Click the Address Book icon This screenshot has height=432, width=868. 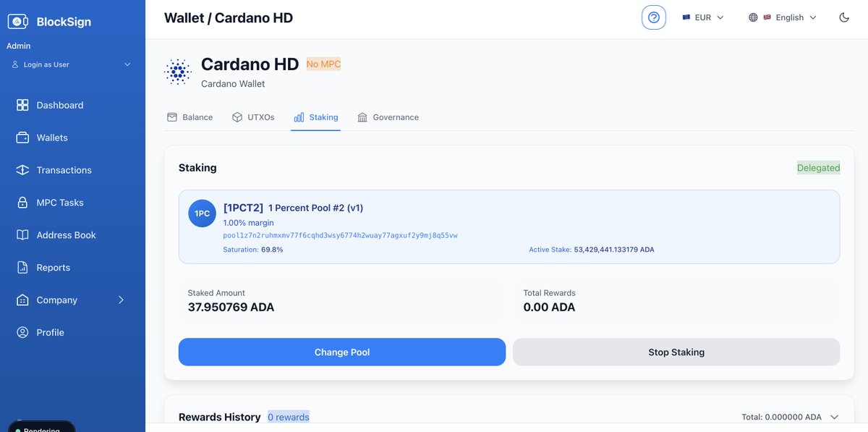[x=22, y=235]
